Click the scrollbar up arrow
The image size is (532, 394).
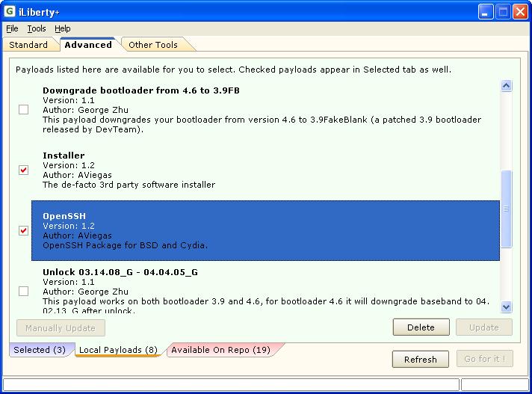pos(506,86)
